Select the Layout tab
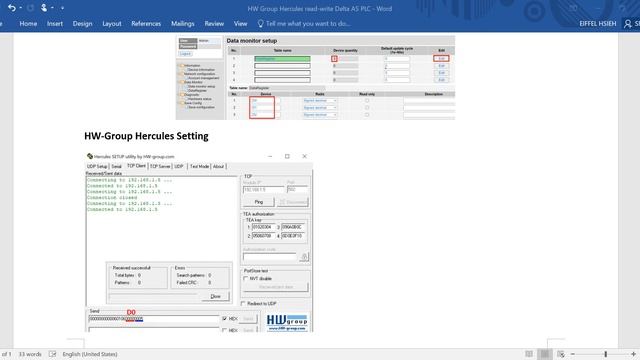640x360 pixels. click(x=112, y=24)
